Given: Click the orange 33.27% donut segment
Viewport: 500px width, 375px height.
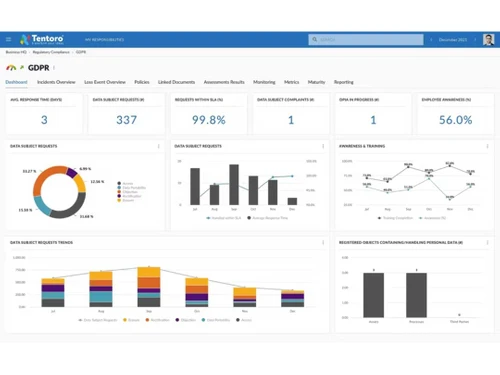Looking at the screenshot, I should (46, 177).
